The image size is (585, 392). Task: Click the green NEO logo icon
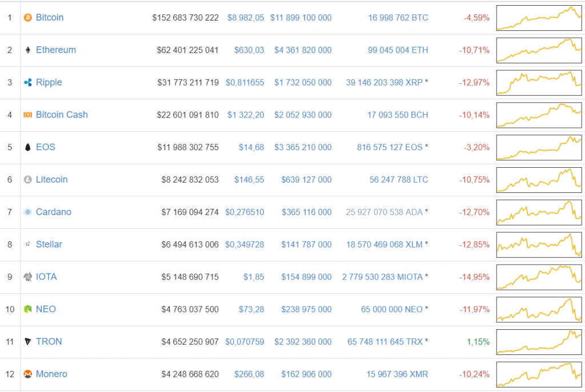(x=27, y=309)
